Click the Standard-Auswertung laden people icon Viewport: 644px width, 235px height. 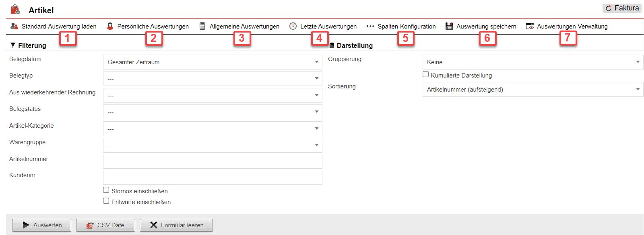coord(14,26)
